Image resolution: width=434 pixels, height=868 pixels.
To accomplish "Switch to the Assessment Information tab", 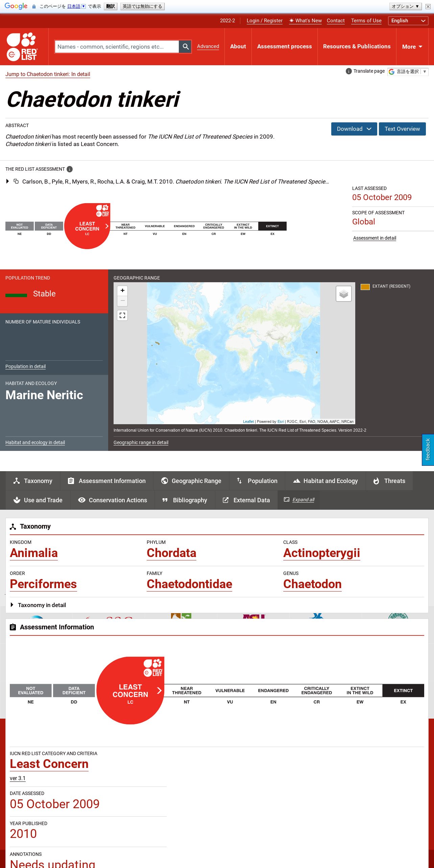I will (x=107, y=481).
